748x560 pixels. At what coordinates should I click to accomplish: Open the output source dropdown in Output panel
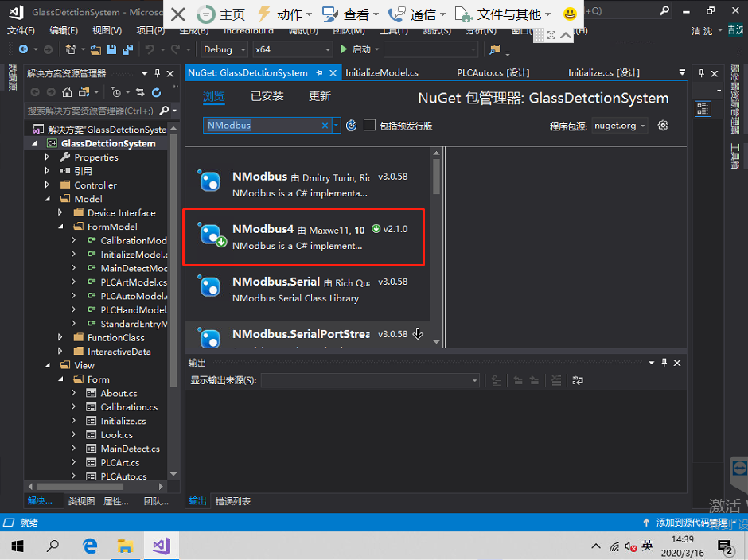click(x=370, y=380)
